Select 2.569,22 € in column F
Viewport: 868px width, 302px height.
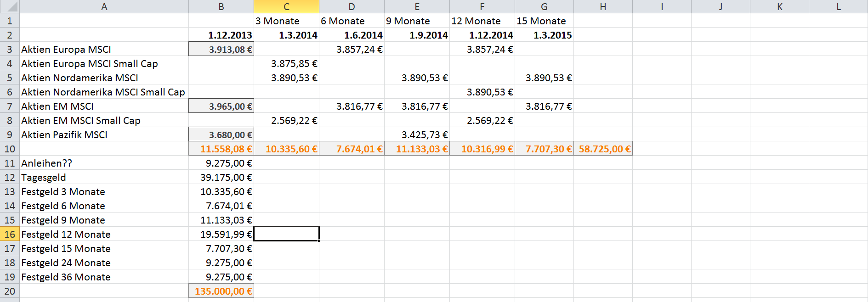[x=482, y=120]
